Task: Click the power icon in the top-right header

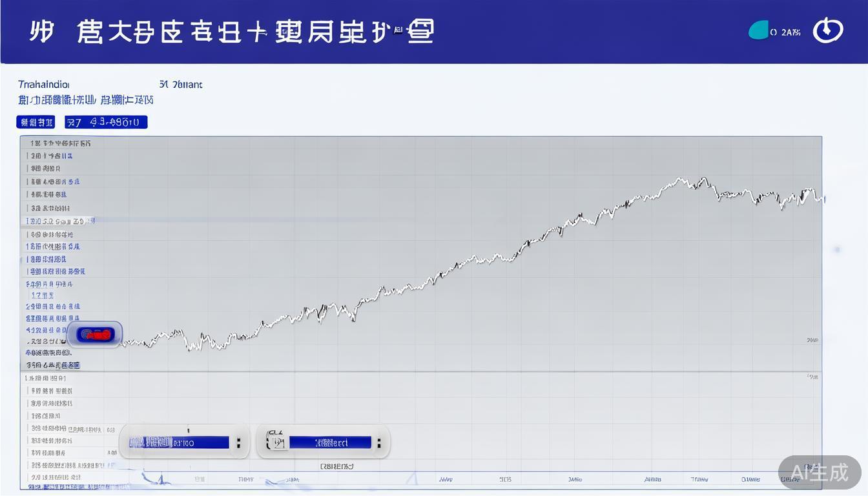Action: click(828, 29)
